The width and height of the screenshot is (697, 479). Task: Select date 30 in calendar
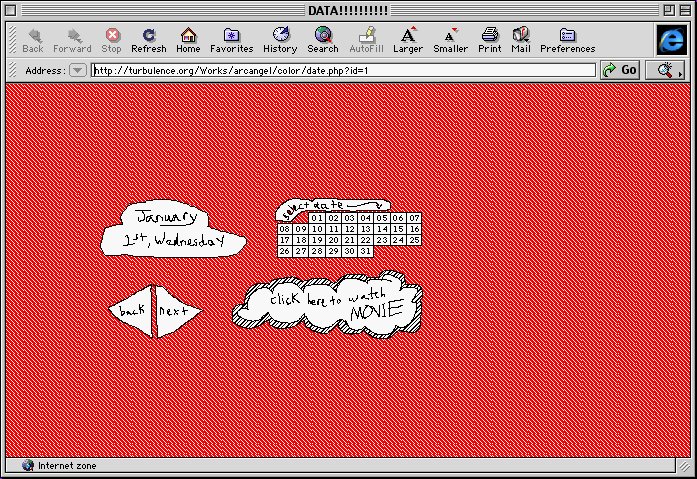click(x=350, y=251)
